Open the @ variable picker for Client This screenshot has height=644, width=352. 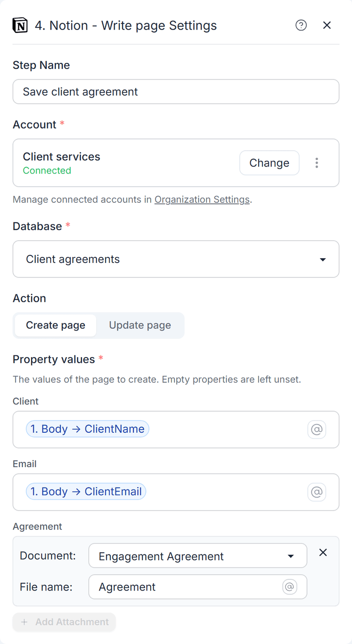click(317, 429)
